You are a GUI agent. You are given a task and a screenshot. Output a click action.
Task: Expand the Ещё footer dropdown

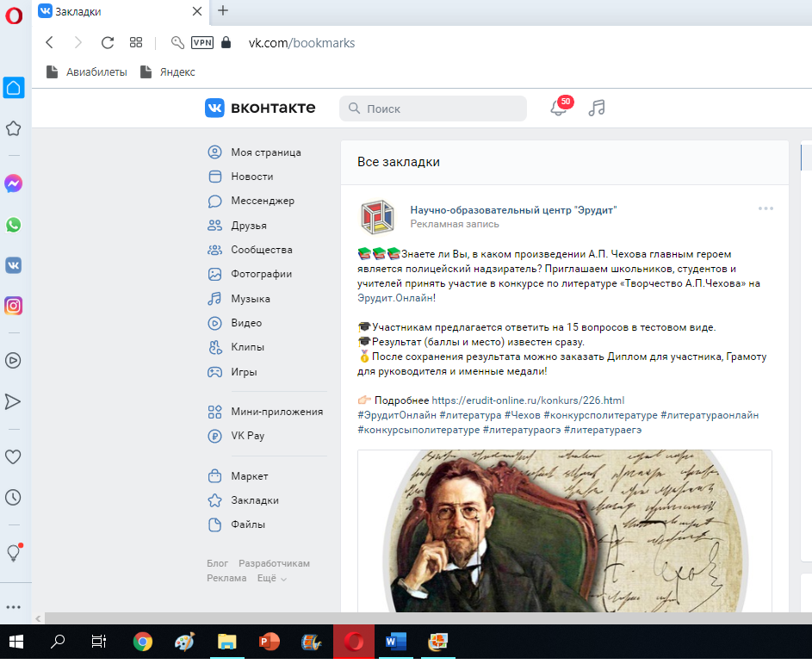tap(272, 578)
